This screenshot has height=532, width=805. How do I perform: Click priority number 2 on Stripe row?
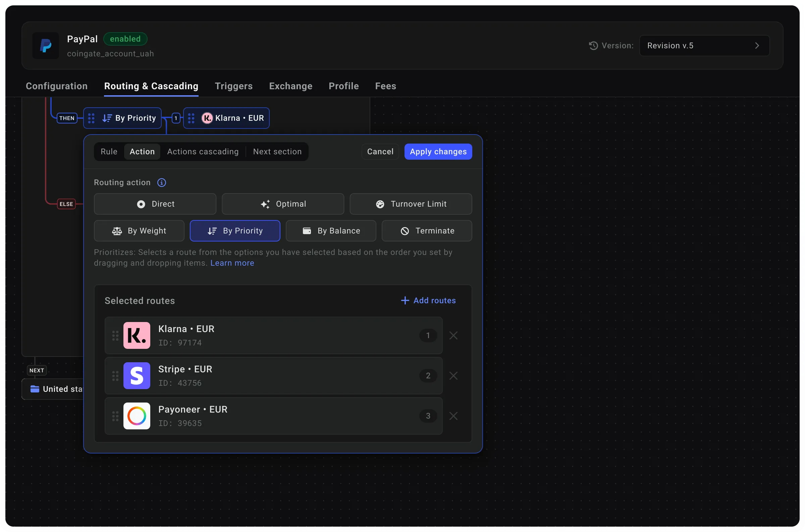tap(428, 376)
